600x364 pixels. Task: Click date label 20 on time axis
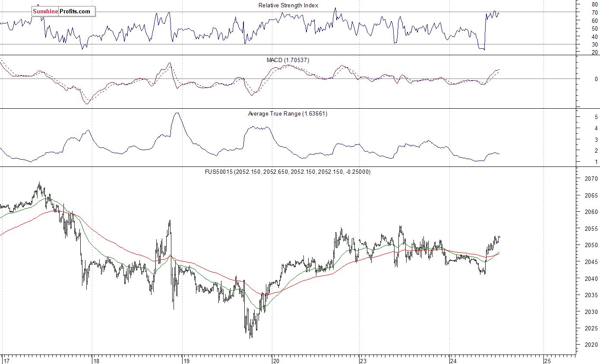click(x=276, y=361)
